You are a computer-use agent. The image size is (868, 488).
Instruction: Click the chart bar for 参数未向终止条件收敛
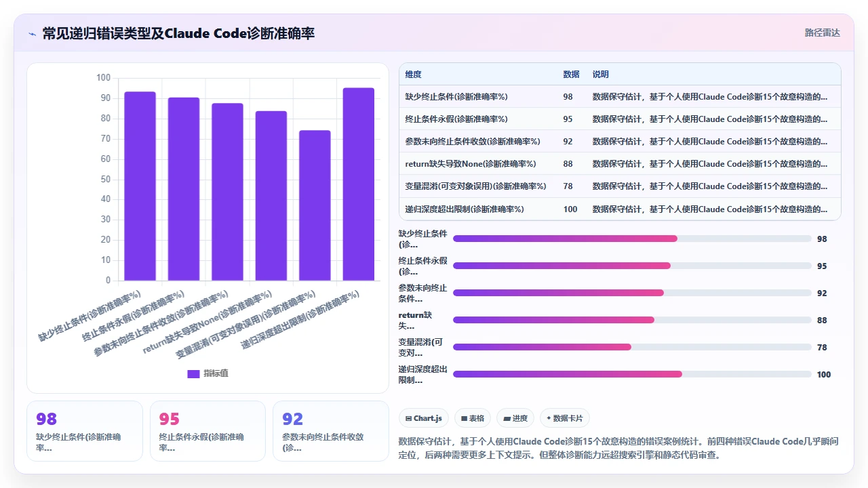point(227,192)
